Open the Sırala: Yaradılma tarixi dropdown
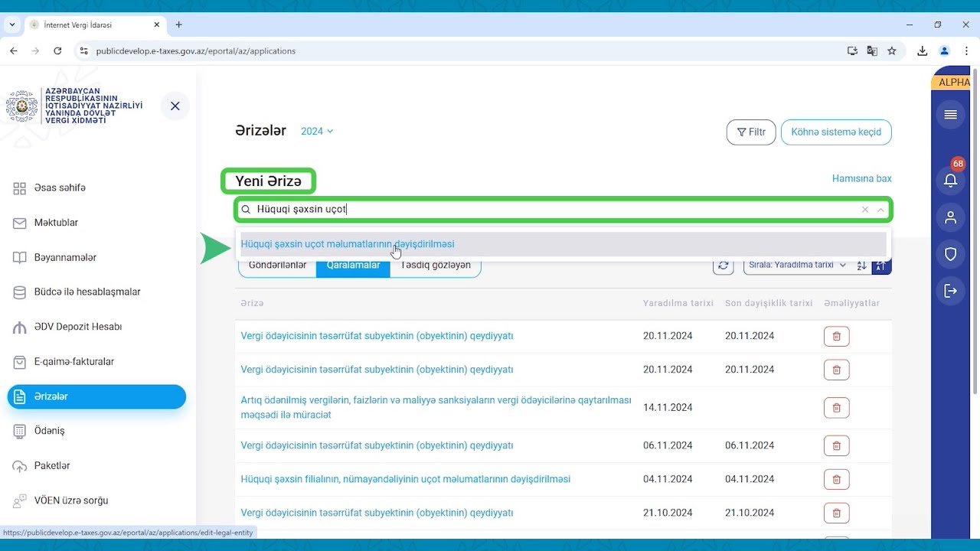The image size is (980, 551). 798,265
